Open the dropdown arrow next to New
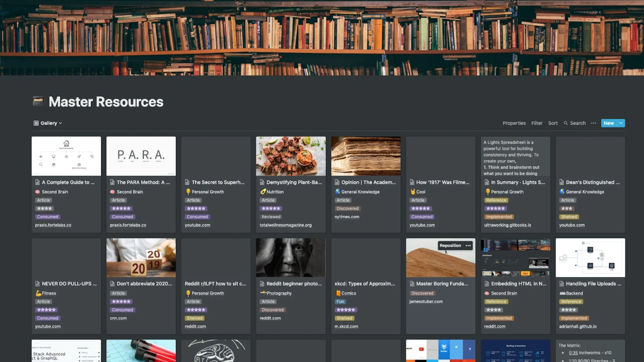 (x=621, y=123)
